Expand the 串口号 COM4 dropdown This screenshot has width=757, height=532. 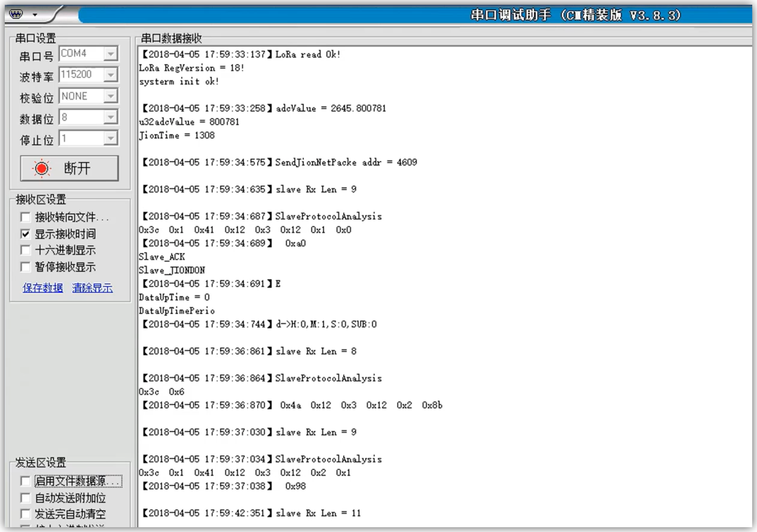110,53
